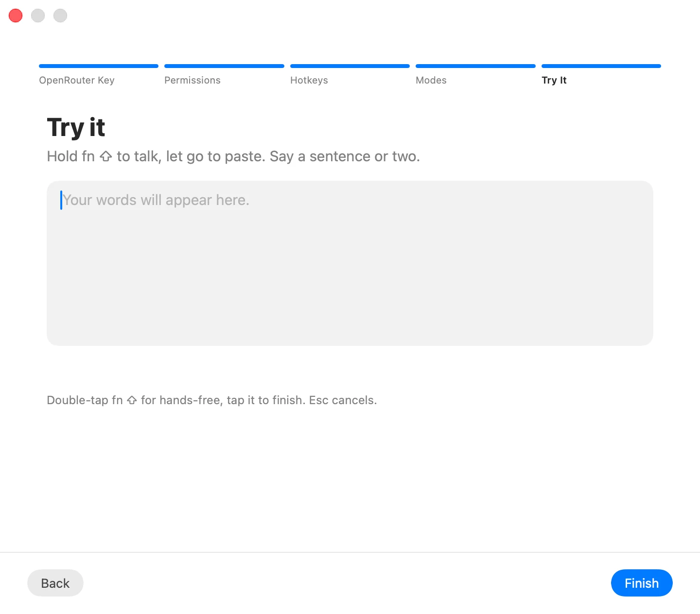Viewport: 700px width, 614px height.
Task: Click the progress bar above Try It
Action: [601, 66]
